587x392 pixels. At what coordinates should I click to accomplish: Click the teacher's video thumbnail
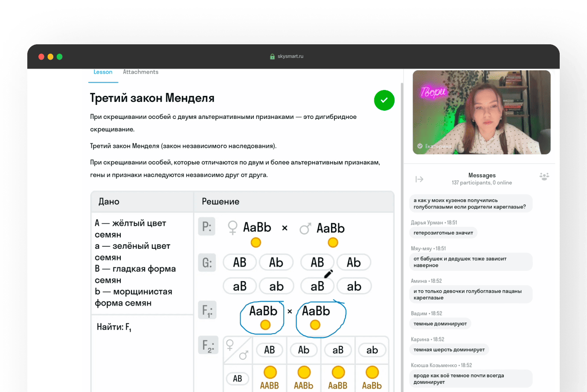point(482,112)
